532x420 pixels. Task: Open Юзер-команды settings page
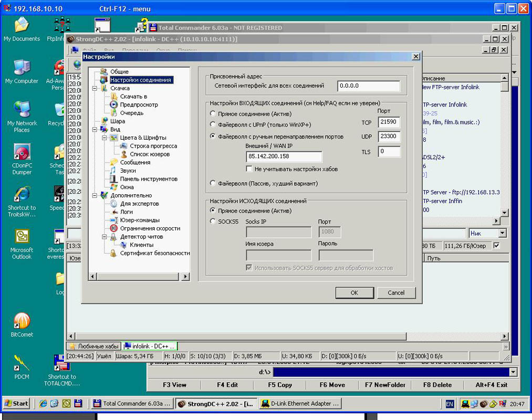[140, 220]
